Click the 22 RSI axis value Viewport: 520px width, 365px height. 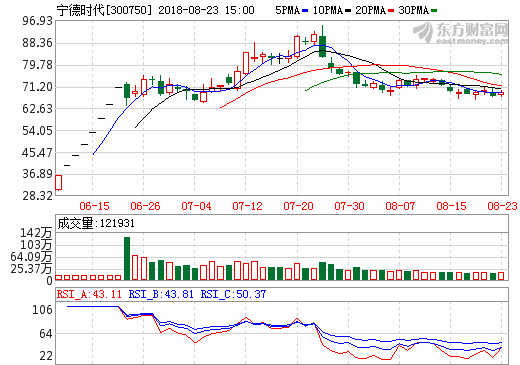pyautogui.click(x=46, y=356)
